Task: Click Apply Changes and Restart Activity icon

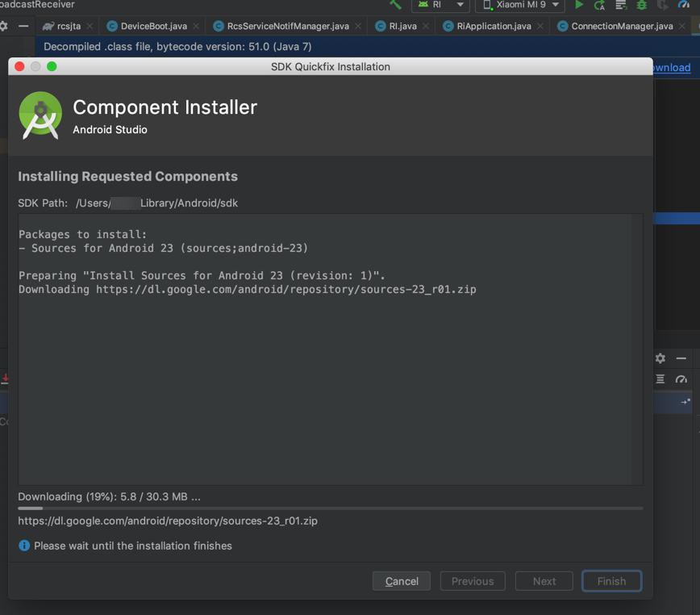Action: (x=599, y=5)
